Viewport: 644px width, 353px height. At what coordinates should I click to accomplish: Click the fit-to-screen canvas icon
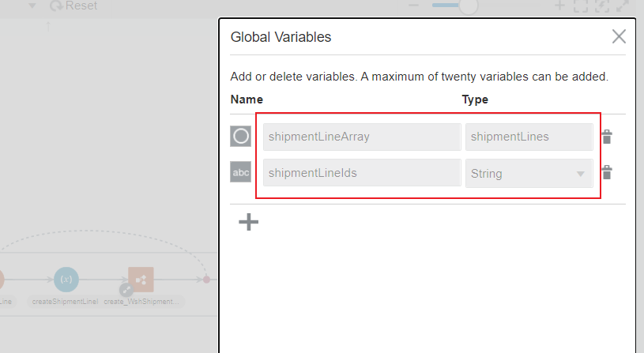581,6
